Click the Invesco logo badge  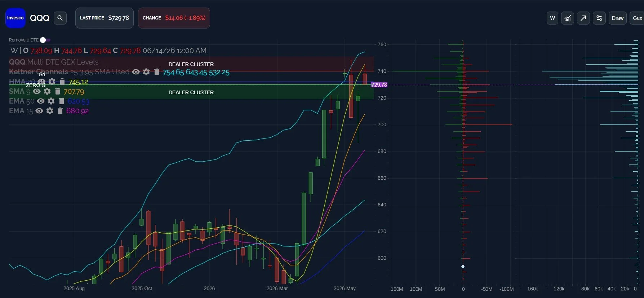tap(15, 18)
